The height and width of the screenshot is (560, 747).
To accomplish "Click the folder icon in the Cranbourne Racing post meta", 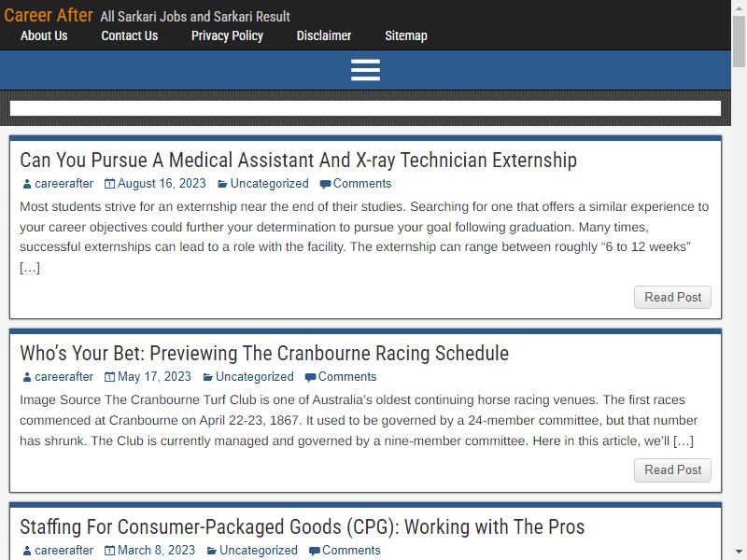I will pos(207,377).
